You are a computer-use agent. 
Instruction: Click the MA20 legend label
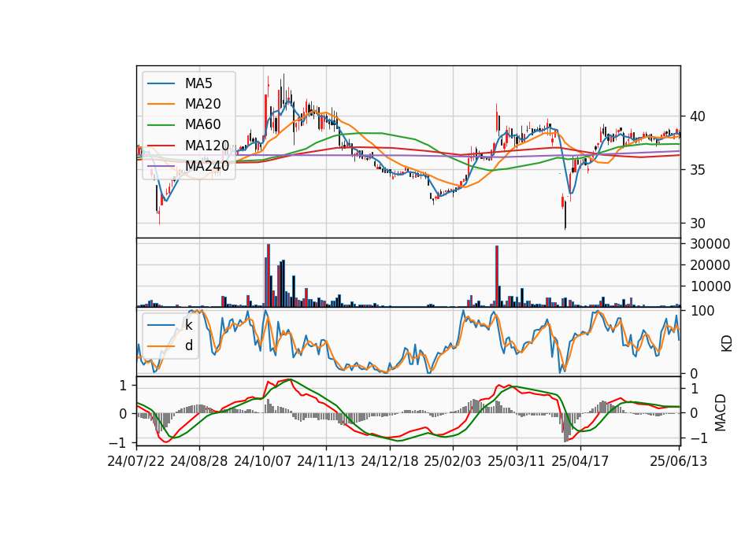(x=202, y=104)
